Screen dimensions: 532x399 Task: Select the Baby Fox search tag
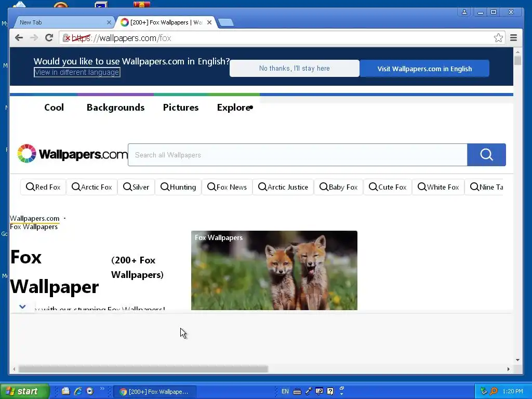click(x=339, y=187)
